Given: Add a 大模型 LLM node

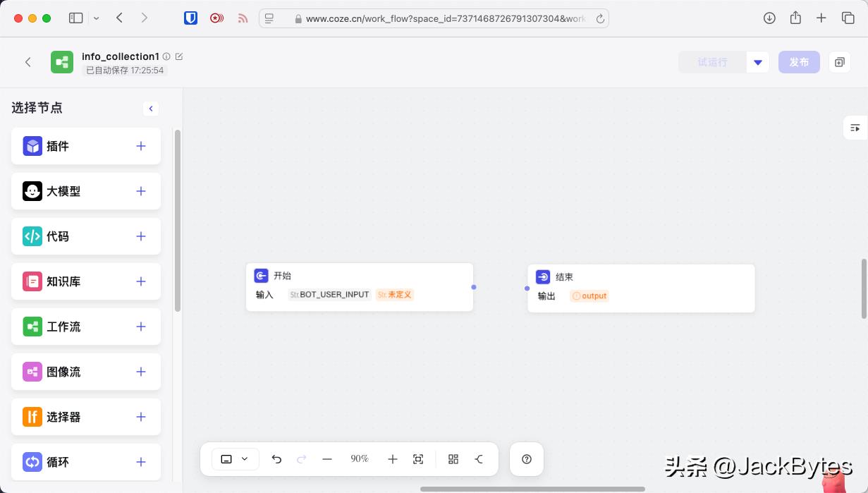Looking at the screenshot, I should pos(141,191).
